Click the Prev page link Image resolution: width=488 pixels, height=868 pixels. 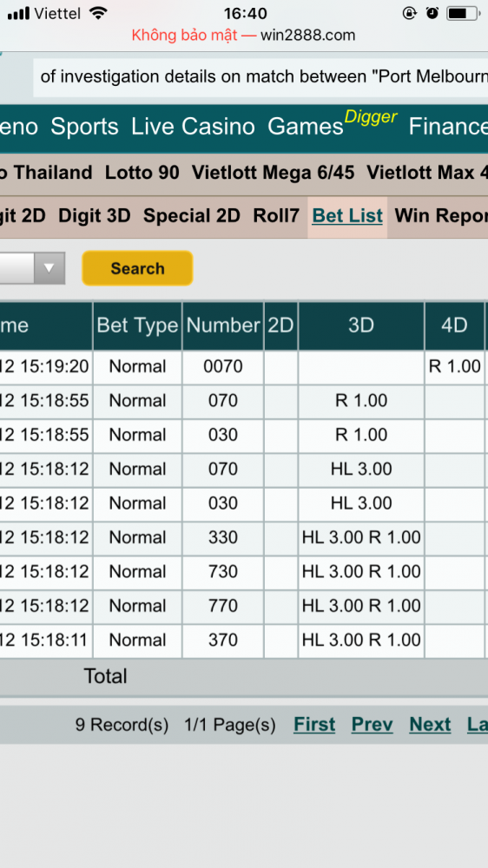(x=373, y=725)
